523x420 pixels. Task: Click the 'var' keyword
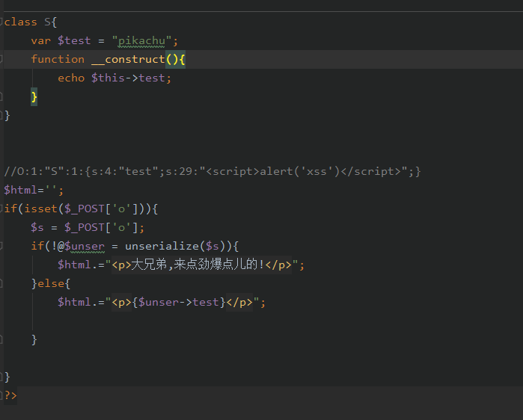pyautogui.click(x=40, y=40)
